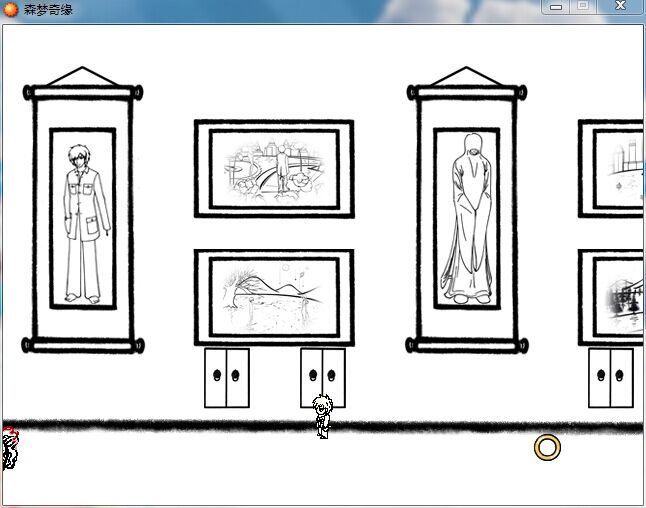Minimize the game window
This screenshot has width=646, height=508.
pos(556,7)
